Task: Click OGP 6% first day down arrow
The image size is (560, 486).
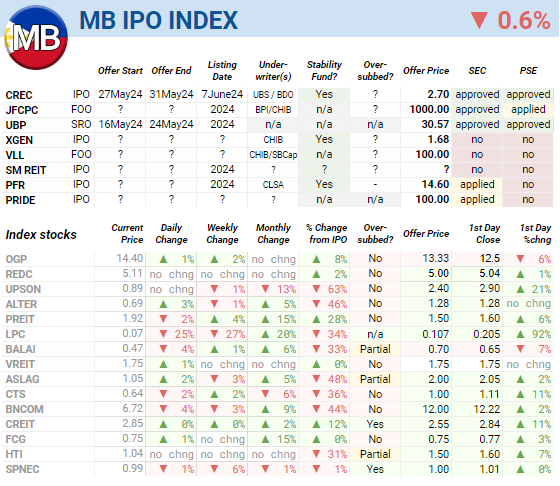Action: click(x=520, y=259)
